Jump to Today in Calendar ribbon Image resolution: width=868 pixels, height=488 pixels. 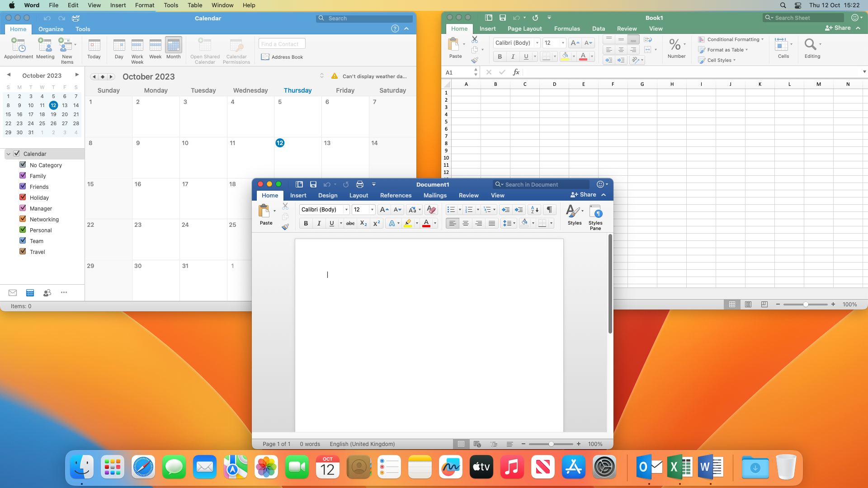pyautogui.click(x=94, y=49)
